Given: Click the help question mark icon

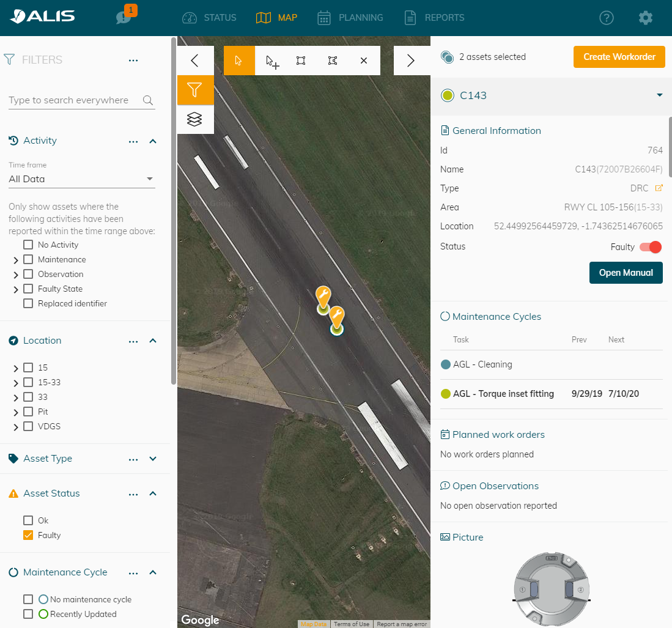Looking at the screenshot, I should [x=606, y=18].
